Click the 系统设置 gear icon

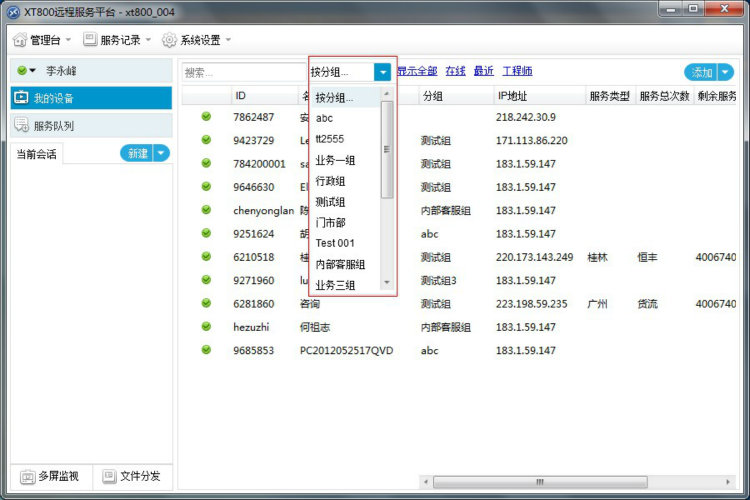[169, 40]
